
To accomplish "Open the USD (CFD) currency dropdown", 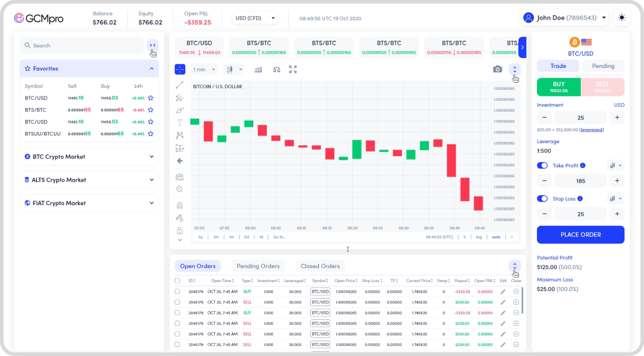I will coord(255,18).
